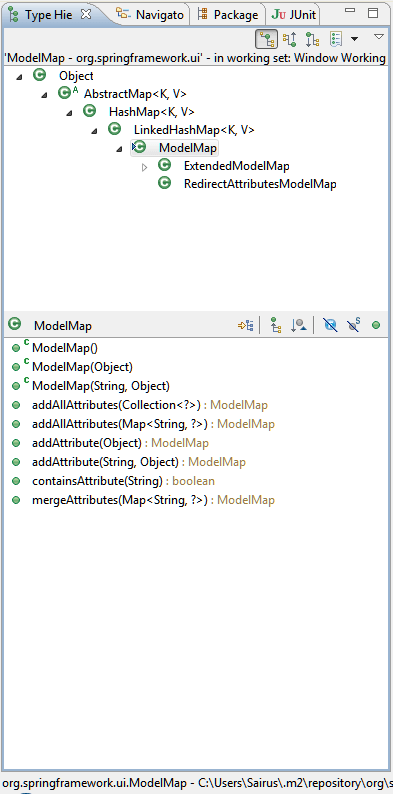
Task: Minimize the view panel
Action: pyautogui.click(x=350, y=10)
